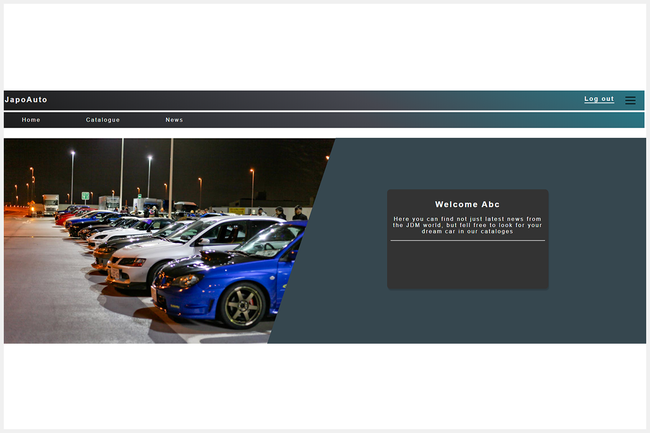Click empty area below welcome card divider
Viewport: 650px width, 433px height.
[467, 265]
